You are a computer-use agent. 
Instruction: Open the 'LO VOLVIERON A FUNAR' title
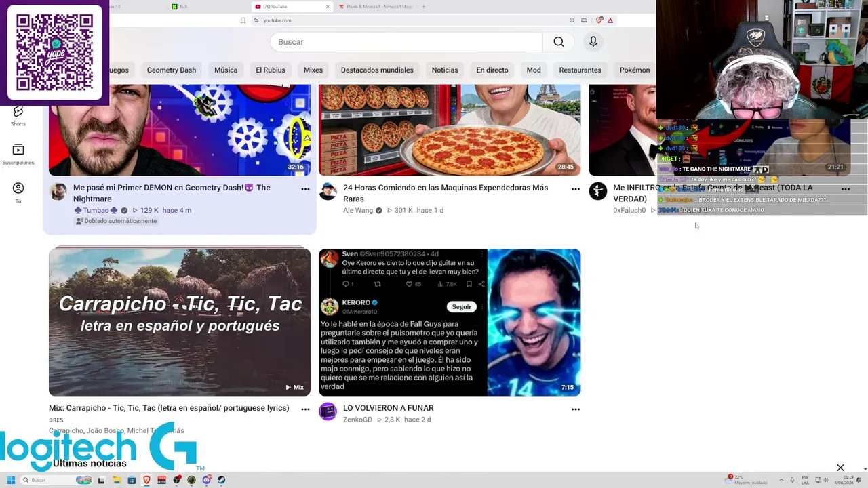coord(389,408)
